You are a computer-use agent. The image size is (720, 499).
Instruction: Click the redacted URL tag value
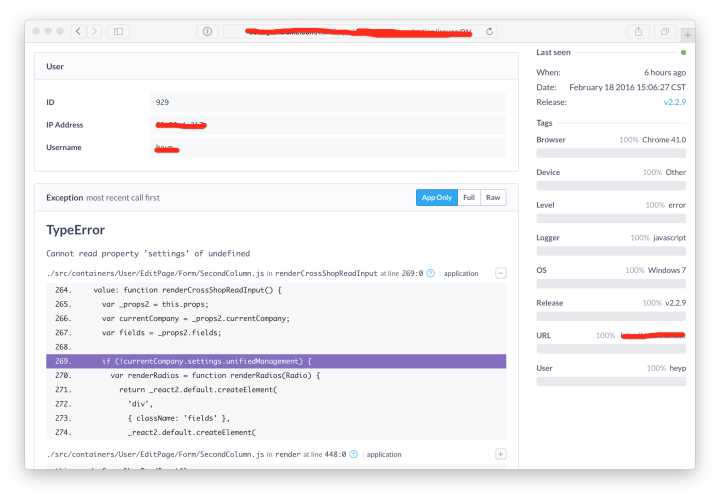(652, 336)
